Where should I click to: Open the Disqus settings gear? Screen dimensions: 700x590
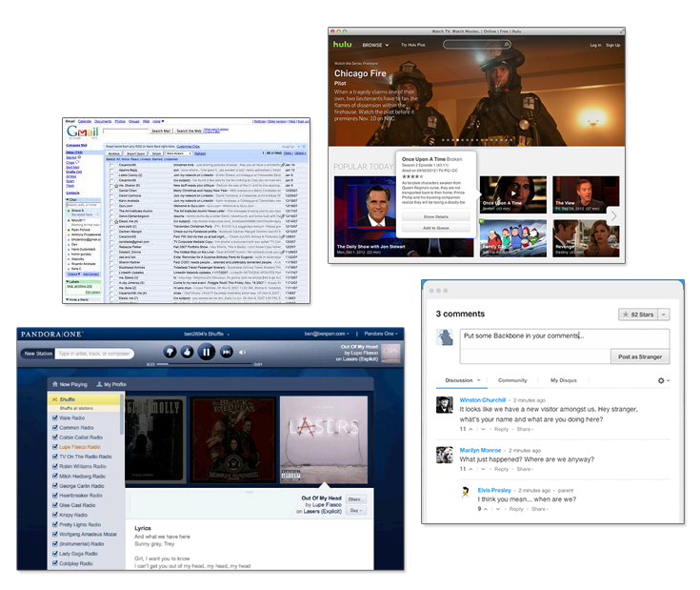pos(661,380)
